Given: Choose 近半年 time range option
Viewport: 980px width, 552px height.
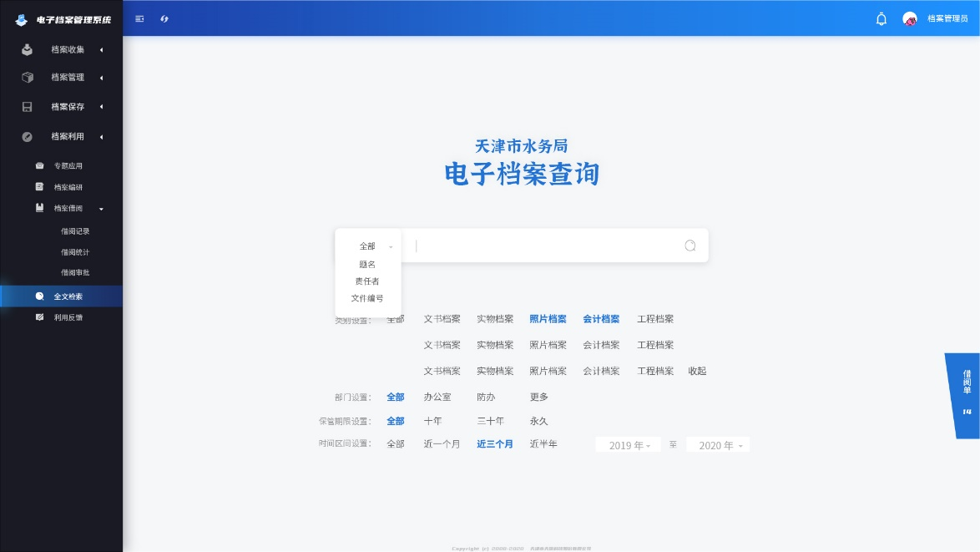Looking at the screenshot, I should click(543, 444).
